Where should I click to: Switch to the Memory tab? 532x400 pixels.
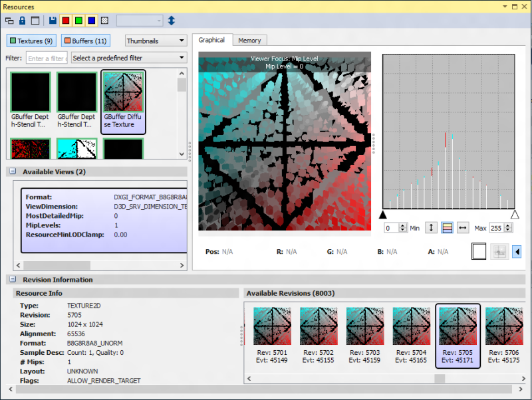249,41
